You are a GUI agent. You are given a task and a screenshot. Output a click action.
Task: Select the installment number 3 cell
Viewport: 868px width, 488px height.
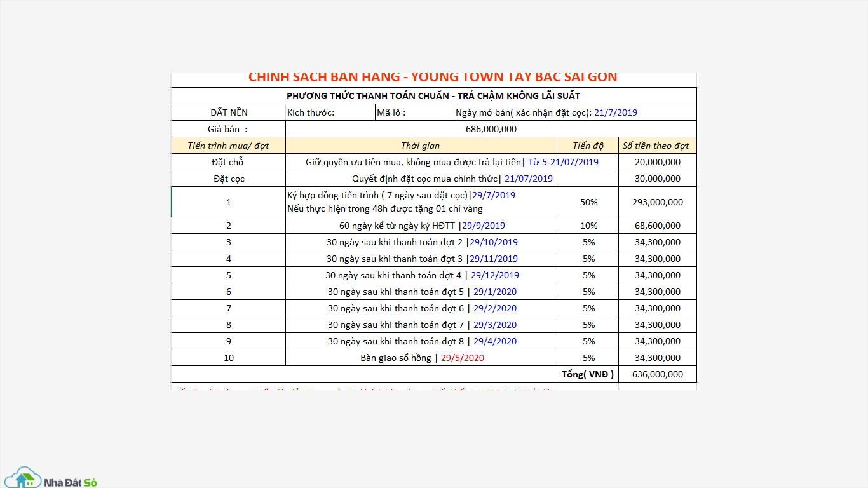click(229, 242)
